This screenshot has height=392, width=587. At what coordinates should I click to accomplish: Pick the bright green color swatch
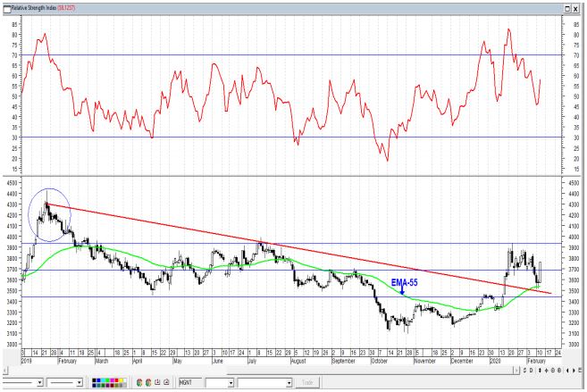click(107, 380)
